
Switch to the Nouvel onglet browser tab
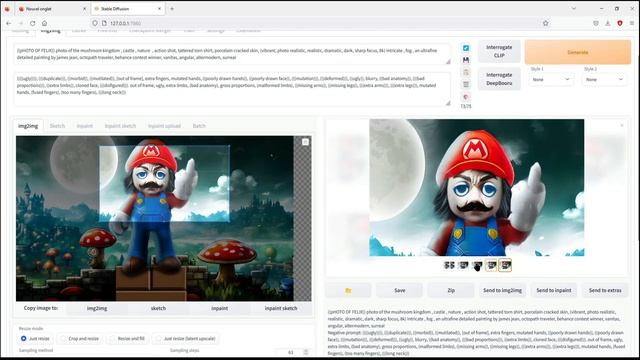(x=52, y=9)
